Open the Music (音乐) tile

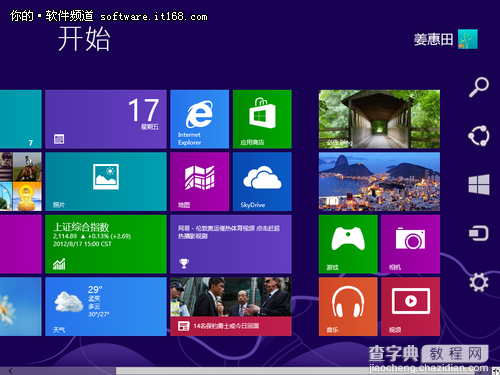348,307
